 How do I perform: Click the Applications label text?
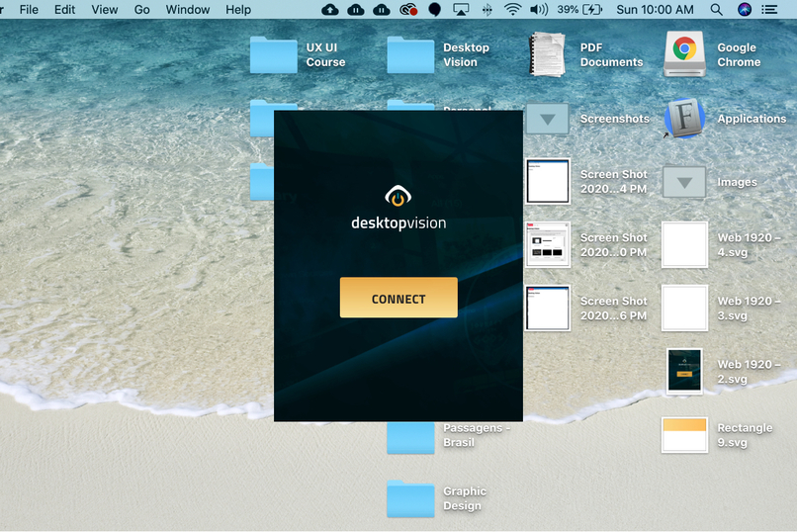752,119
